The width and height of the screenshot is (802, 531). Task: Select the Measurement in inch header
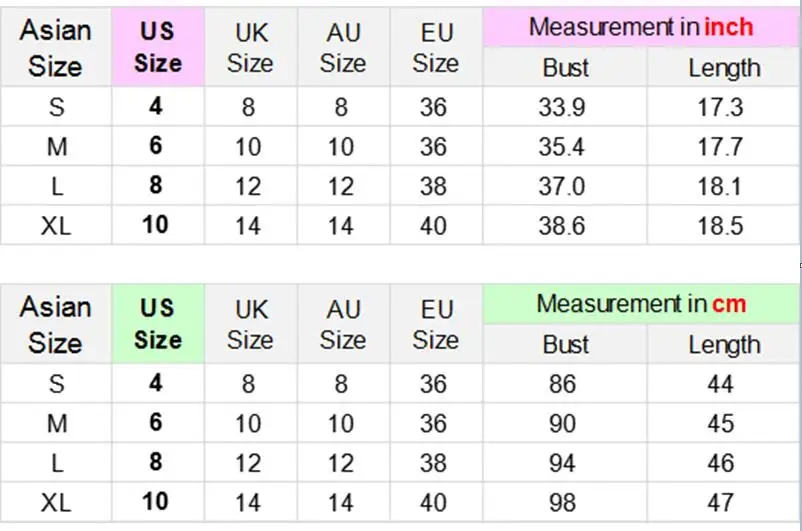[641, 27]
